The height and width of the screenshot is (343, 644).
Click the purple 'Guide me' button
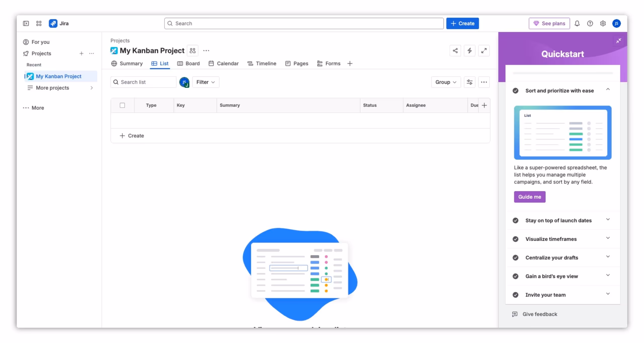(530, 197)
